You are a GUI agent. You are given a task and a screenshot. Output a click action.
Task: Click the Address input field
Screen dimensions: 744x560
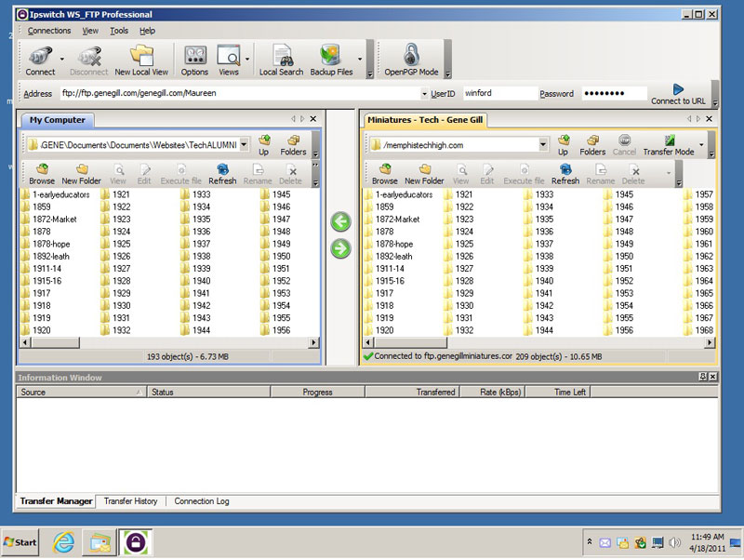point(240,94)
